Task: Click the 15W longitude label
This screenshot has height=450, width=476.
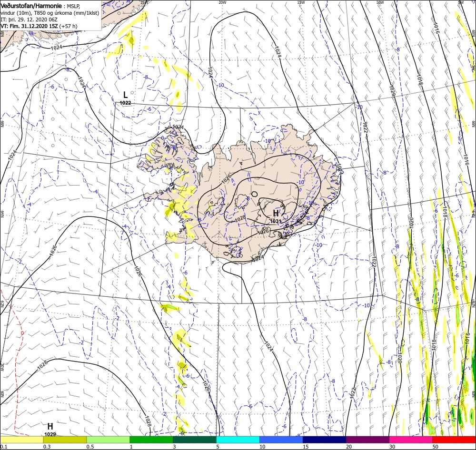Action: pyautogui.click(x=301, y=2)
